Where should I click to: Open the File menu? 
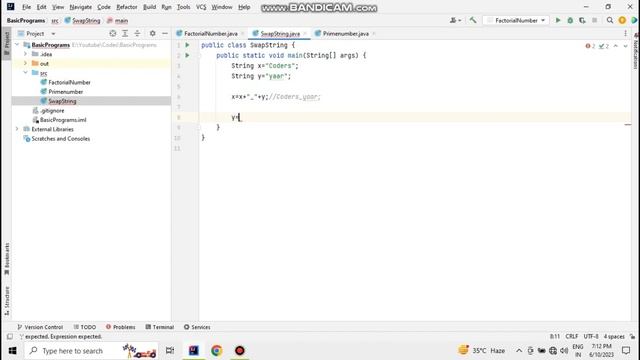[26, 7]
